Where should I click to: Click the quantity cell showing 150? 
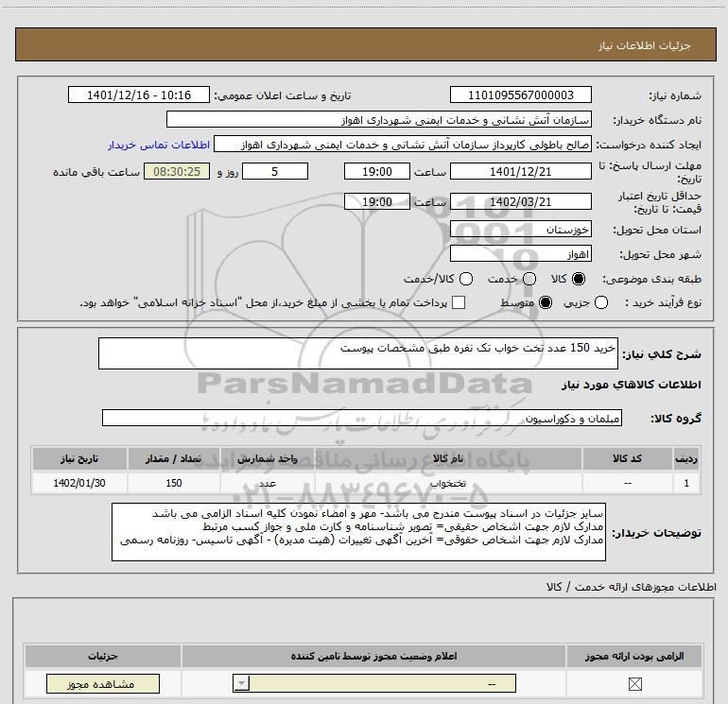tap(174, 483)
